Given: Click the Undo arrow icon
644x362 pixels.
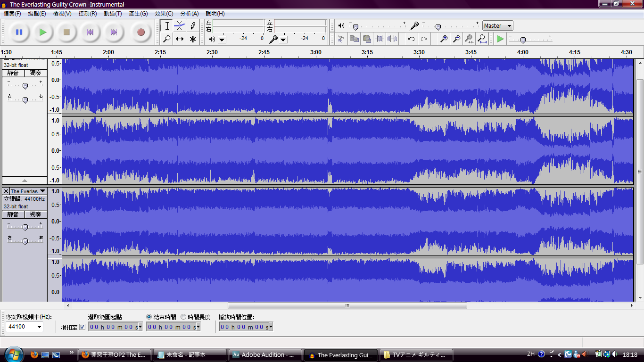Looking at the screenshot, I should pyautogui.click(x=412, y=39).
